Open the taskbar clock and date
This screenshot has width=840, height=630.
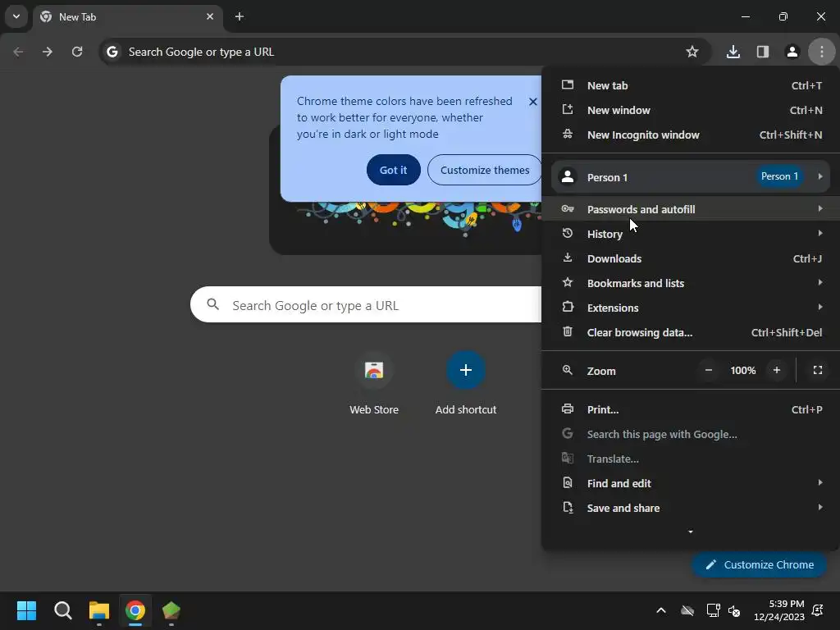779,610
